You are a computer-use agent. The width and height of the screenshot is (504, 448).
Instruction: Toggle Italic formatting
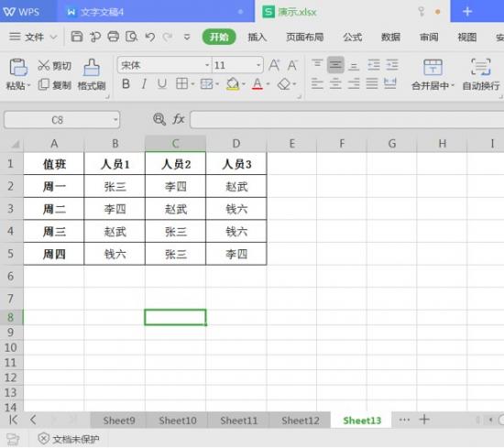coord(144,84)
